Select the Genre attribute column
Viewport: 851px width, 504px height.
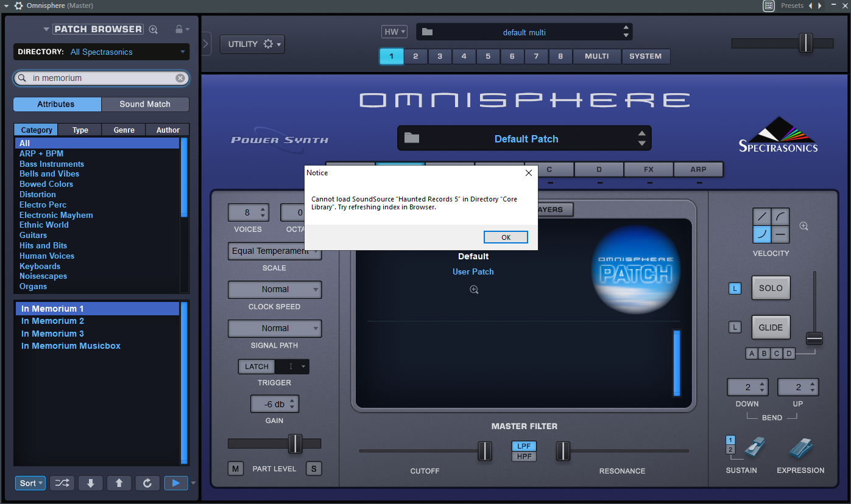tap(124, 130)
